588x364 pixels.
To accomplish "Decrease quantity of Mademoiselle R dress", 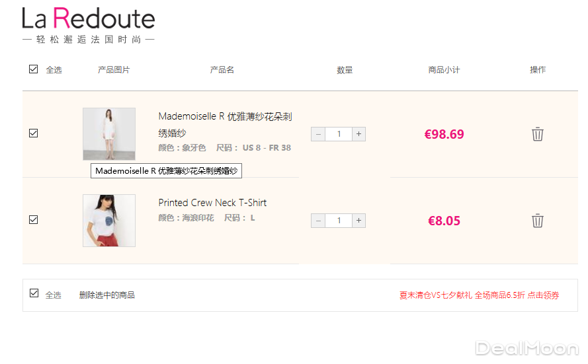I will (x=318, y=134).
